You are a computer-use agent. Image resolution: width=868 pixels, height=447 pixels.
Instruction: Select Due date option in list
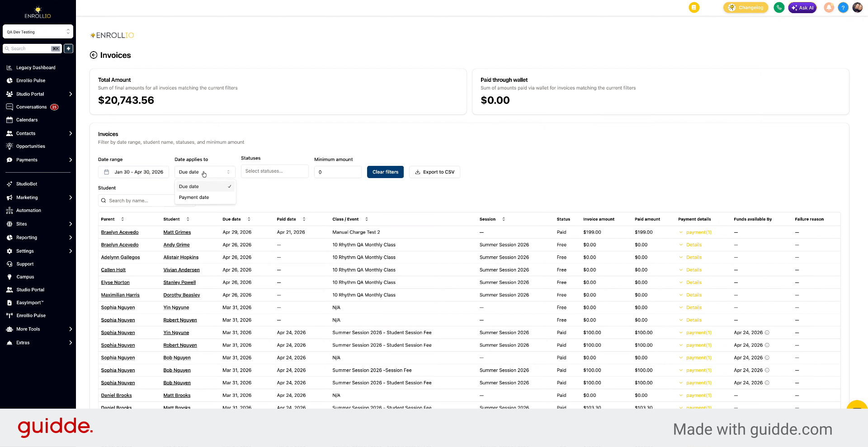[205, 187]
